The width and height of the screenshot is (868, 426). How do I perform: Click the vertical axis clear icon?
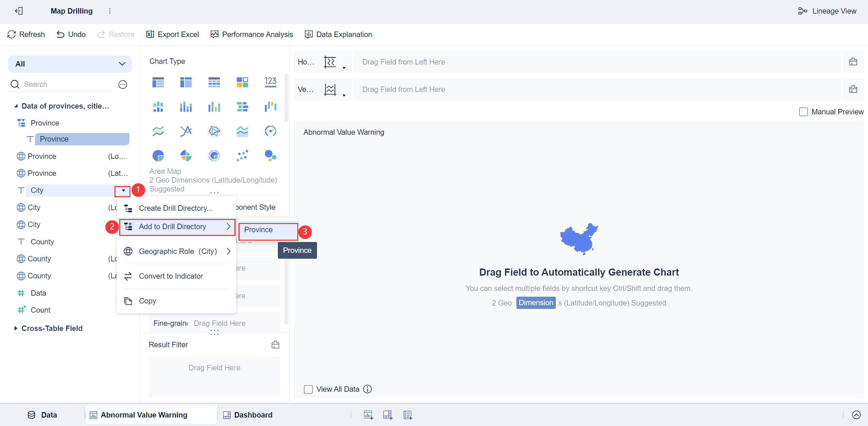[853, 89]
